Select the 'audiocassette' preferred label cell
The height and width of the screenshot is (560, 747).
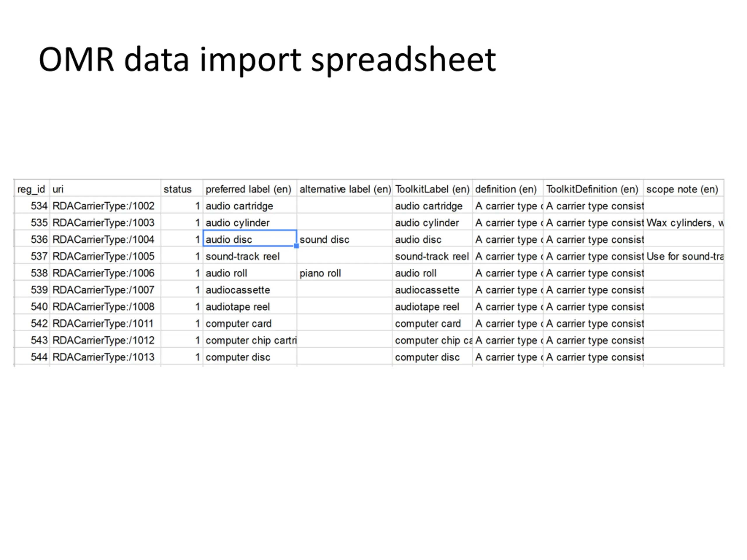coord(249,290)
